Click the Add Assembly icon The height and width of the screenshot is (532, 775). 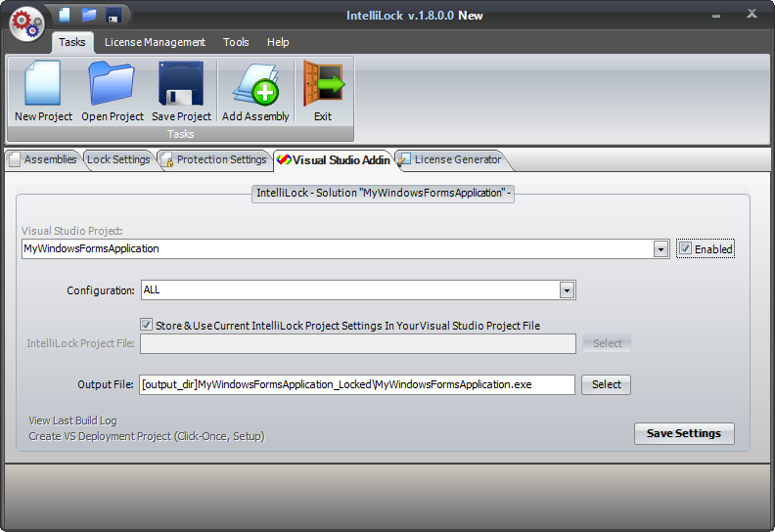pos(255,85)
